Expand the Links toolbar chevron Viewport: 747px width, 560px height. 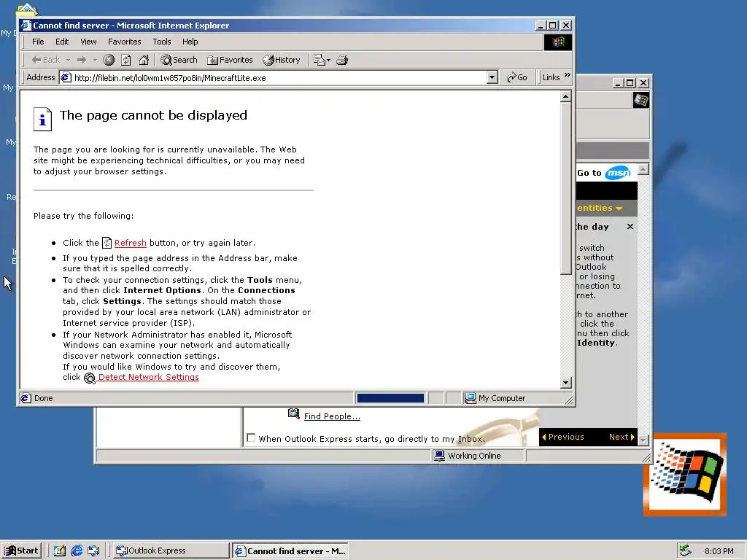pyautogui.click(x=567, y=75)
